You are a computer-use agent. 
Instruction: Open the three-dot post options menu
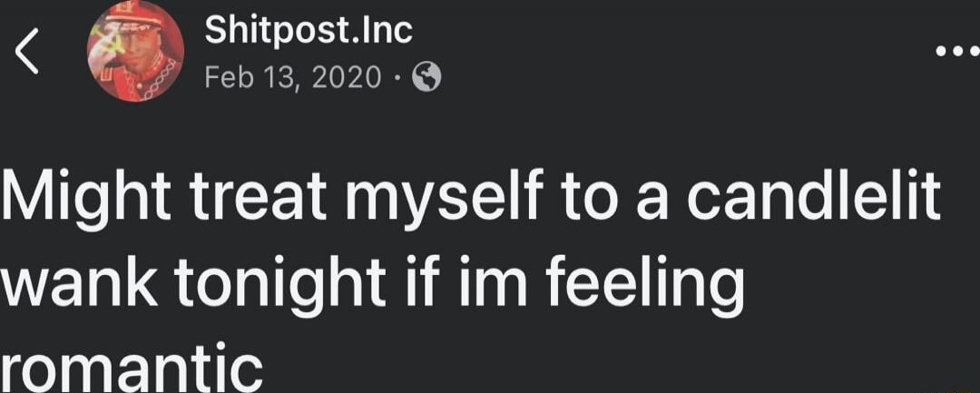click(x=955, y=53)
